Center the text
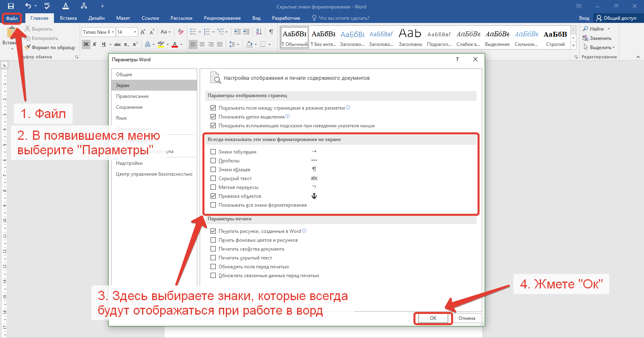Viewport: 644px width, 338px height. [202, 44]
